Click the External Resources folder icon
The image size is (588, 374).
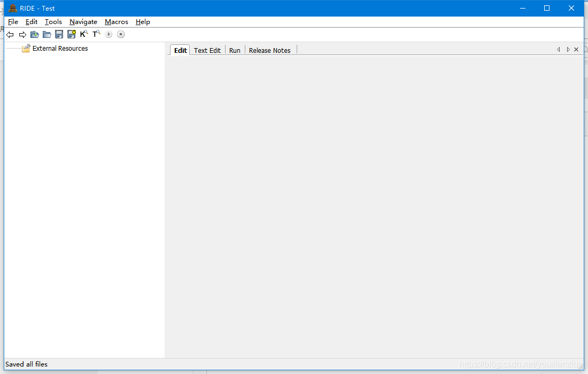pyautogui.click(x=26, y=48)
